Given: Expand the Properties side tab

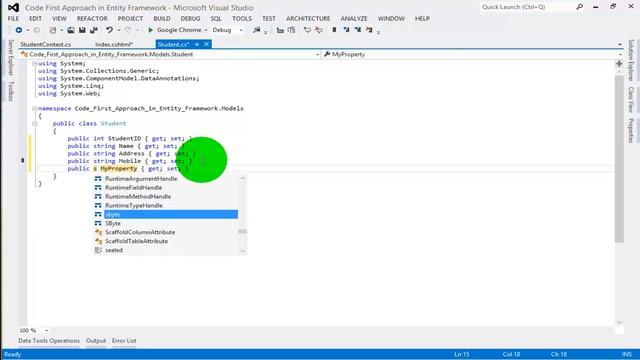Looking at the screenshot, I should (631, 131).
